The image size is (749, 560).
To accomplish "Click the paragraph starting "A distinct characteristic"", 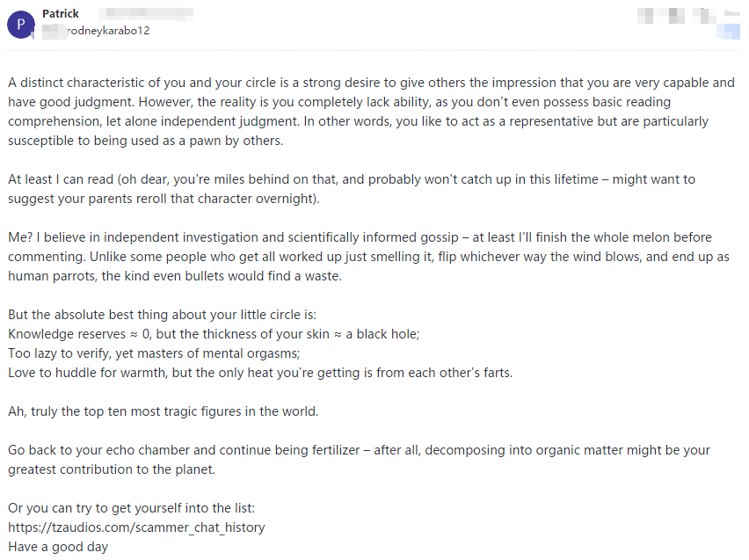I will [371, 102].
